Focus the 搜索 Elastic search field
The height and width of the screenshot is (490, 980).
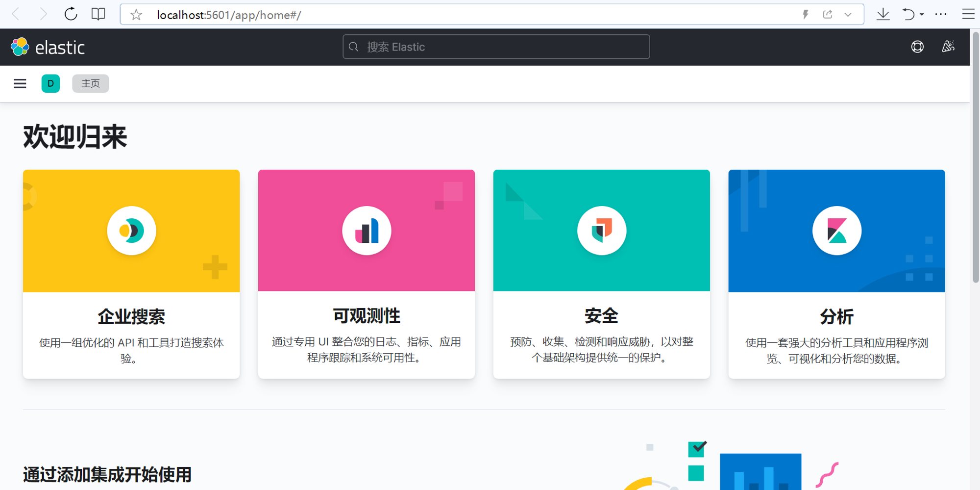(x=496, y=47)
